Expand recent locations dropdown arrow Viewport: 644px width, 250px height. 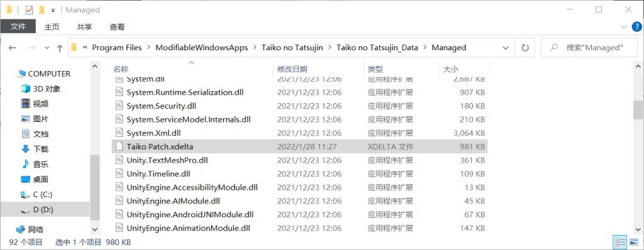47,48
